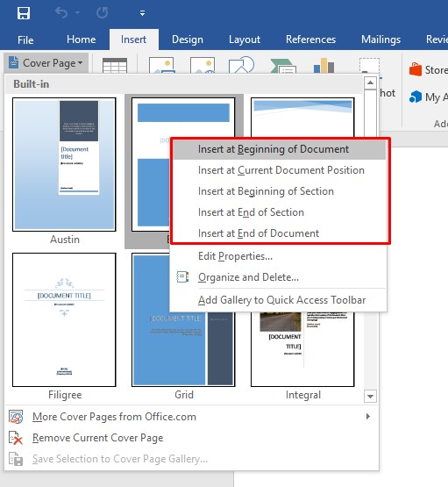
Task: Click Save Selection to Cover Page Gallery
Action: [191, 459]
